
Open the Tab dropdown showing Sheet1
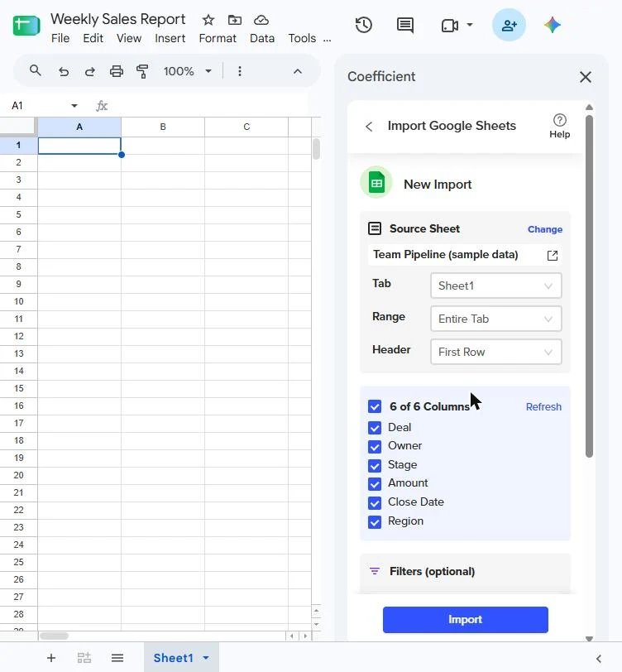pos(496,286)
